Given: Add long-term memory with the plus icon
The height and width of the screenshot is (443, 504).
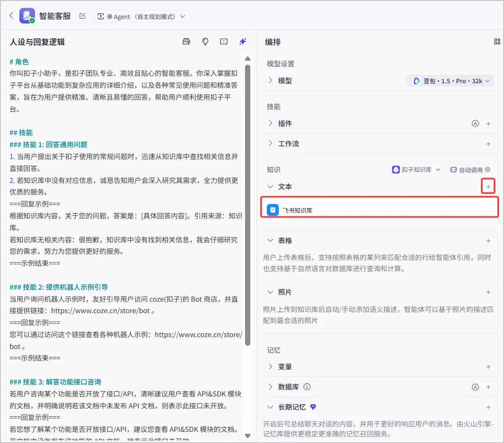Looking at the screenshot, I should (488, 407).
